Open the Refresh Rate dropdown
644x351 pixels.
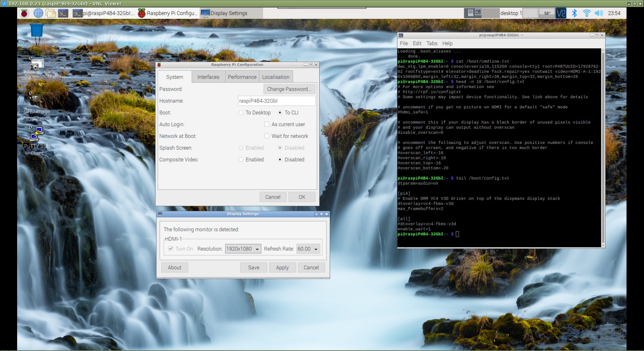308,249
